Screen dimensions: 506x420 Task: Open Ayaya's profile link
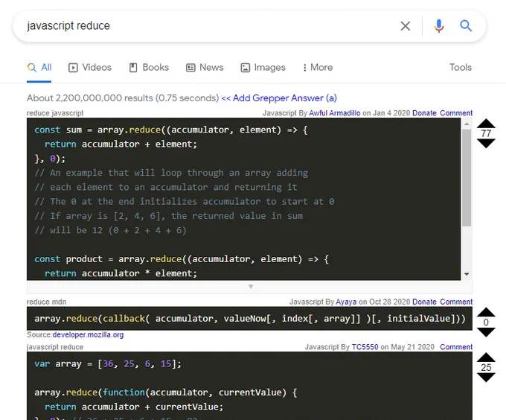(346, 302)
